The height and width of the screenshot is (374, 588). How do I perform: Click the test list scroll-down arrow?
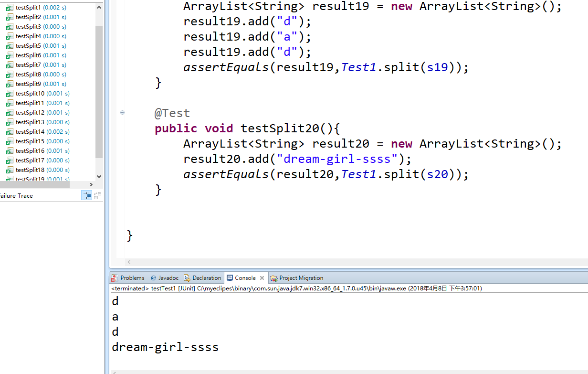(x=99, y=176)
